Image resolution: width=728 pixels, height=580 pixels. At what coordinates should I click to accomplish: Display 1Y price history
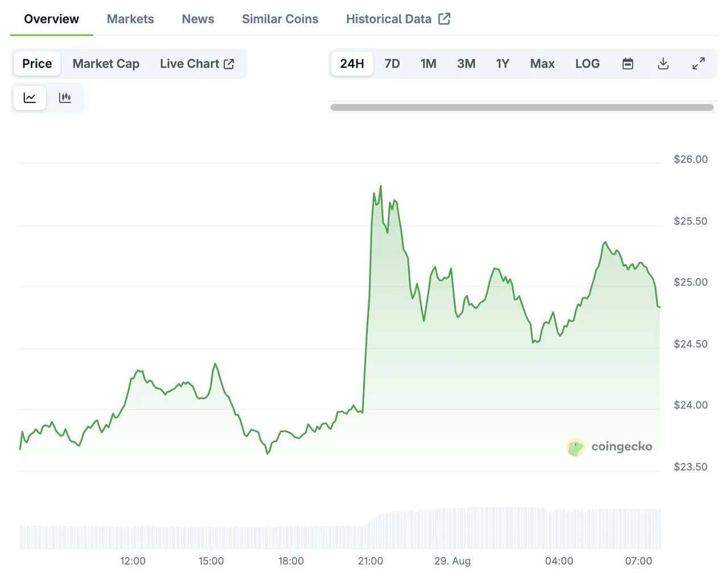pyautogui.click(x=502, y=64)
